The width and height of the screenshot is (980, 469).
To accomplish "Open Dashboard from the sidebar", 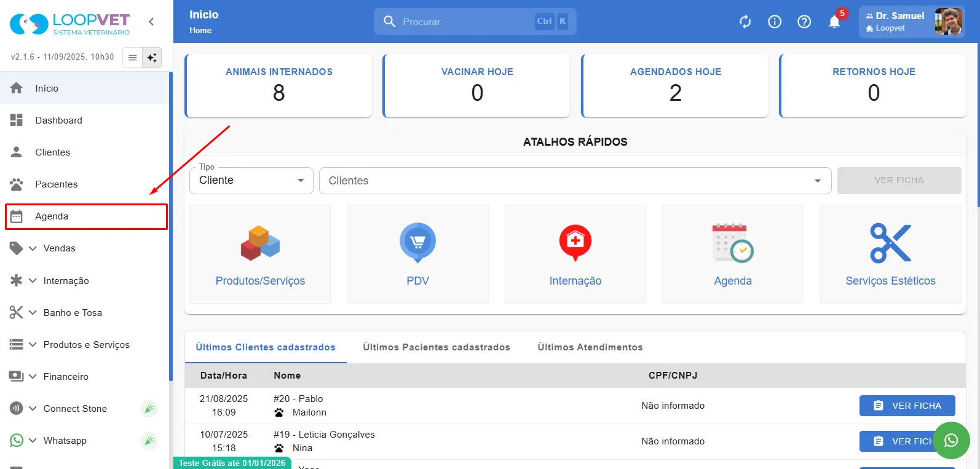I will tap(85, 120).
